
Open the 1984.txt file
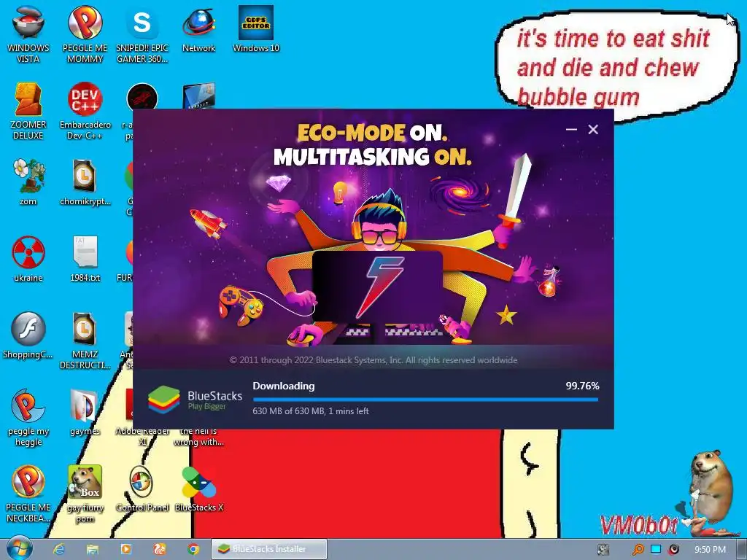click(85, 258)
